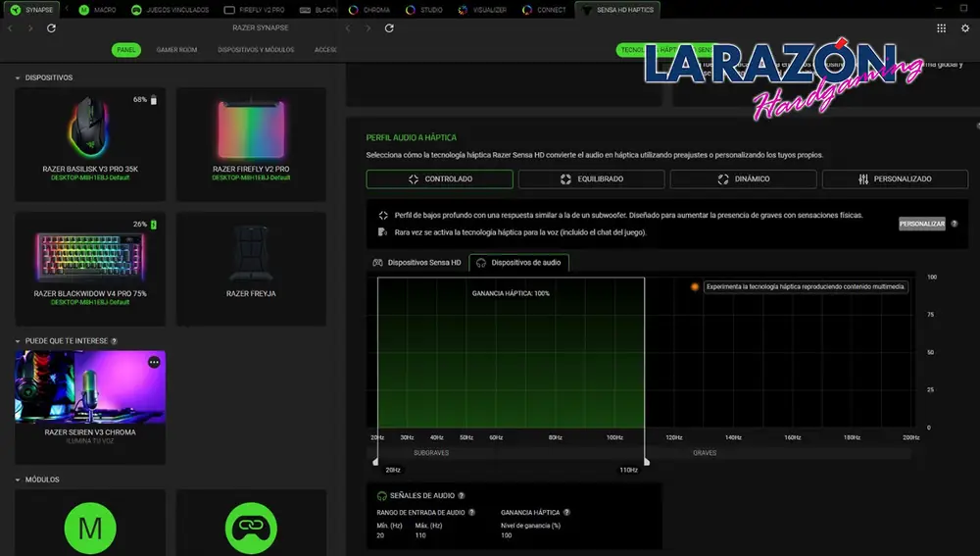This screenshot has width=980, height=556.
Task: Select the Panel button
Action: click(126, 50)
